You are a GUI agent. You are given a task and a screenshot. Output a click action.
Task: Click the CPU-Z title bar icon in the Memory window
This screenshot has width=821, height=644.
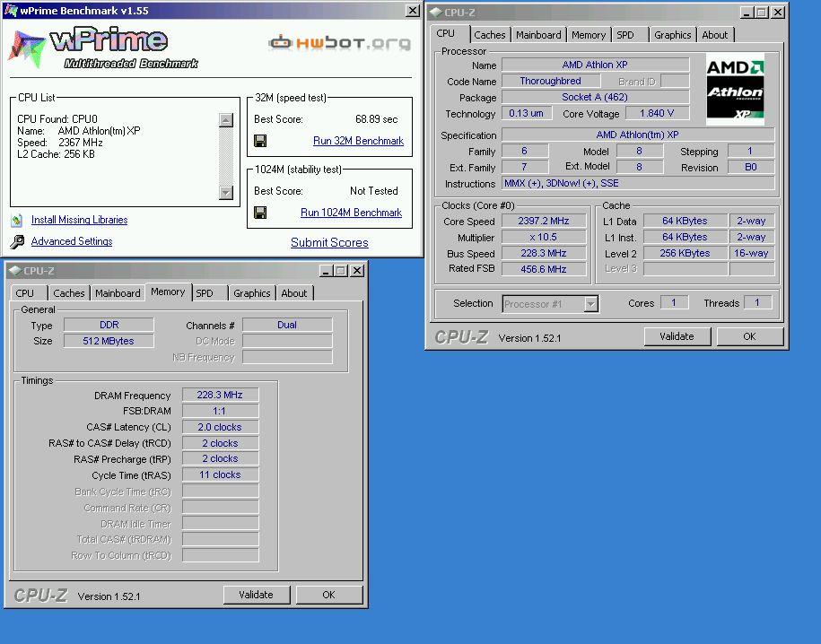pos(14,271)
